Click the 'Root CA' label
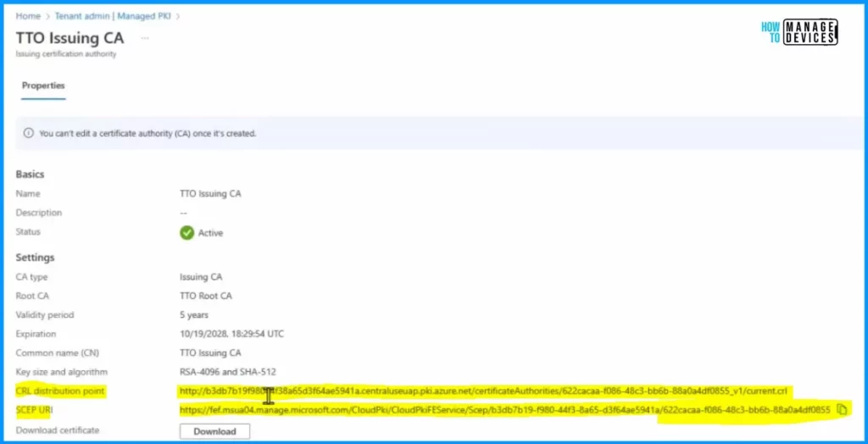The width and height of the screenshot is (868, 444). tap(31, 296)
